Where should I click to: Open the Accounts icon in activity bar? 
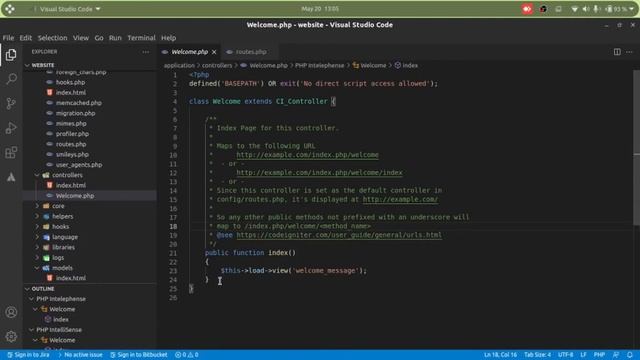pyautogui.click(x=11, y=312)
